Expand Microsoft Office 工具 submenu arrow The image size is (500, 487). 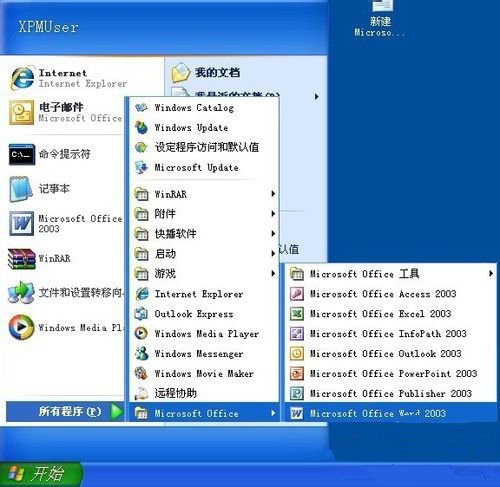tap(491, 274)
